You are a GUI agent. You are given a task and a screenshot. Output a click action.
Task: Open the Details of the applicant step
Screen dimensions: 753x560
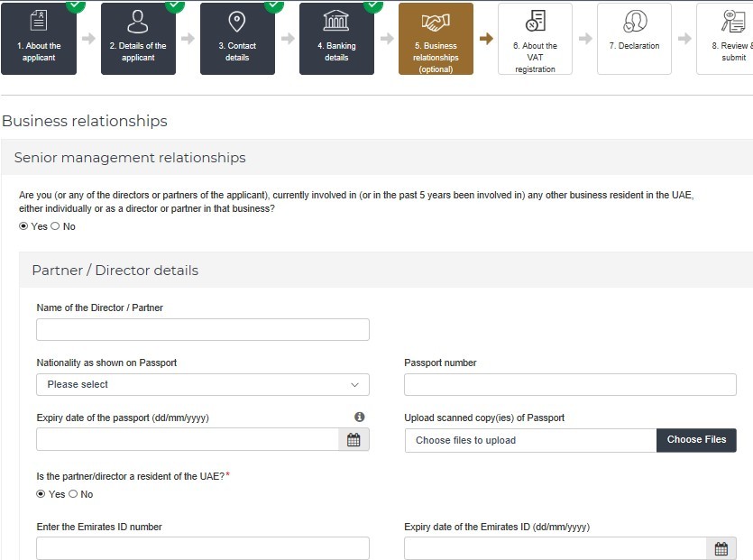click(138, 23)
